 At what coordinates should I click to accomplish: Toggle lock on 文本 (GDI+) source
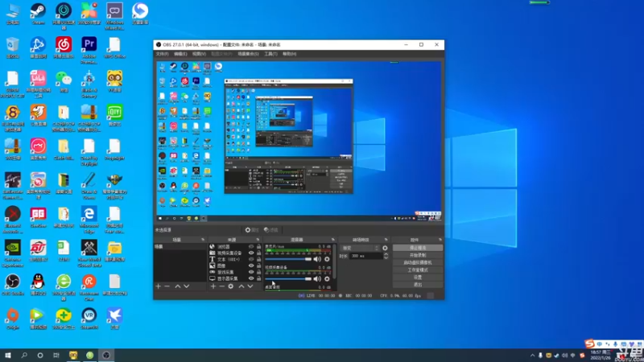click(x=258, y=259)
